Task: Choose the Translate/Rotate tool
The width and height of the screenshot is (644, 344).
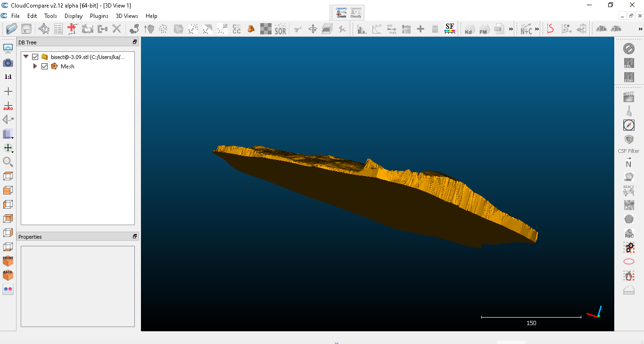Action: [x=313, y=29]
